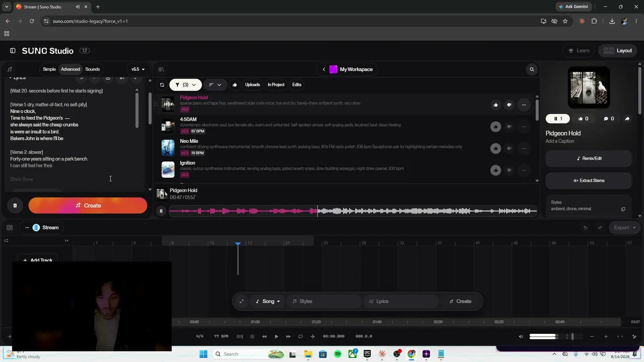Image resolution: width=644 pixels, height=362 pixels.
Task: Toggle the Suno Studio sidebar panel icon
Action: (x=13, y=51)
